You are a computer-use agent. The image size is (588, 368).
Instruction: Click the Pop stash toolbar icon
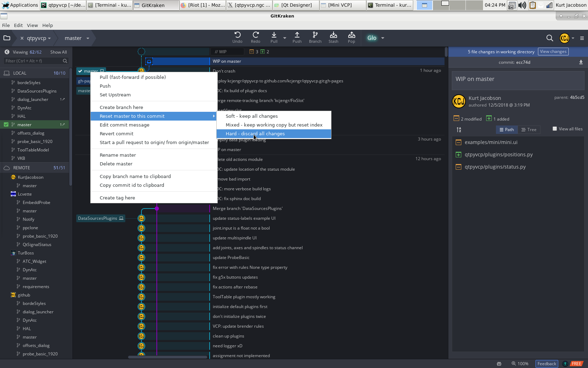pos(351,38)
